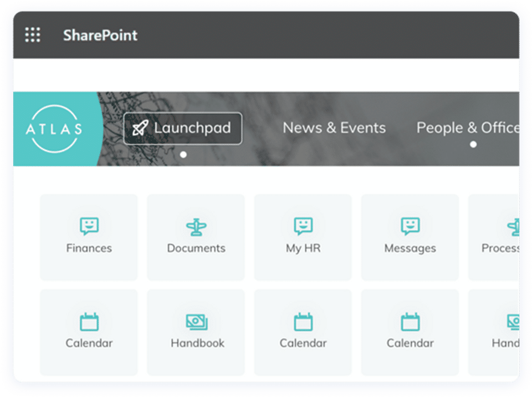Open the Handbook tile below Documents
This screenshot has height=397, width=532.
[x=196, y=332]
